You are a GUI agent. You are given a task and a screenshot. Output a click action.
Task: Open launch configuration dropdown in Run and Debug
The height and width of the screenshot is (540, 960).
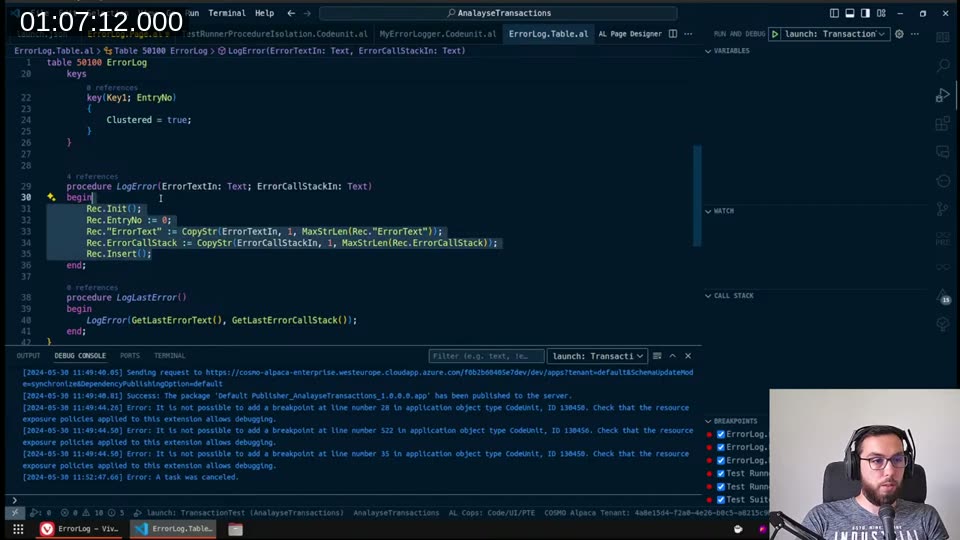(836, 34)
